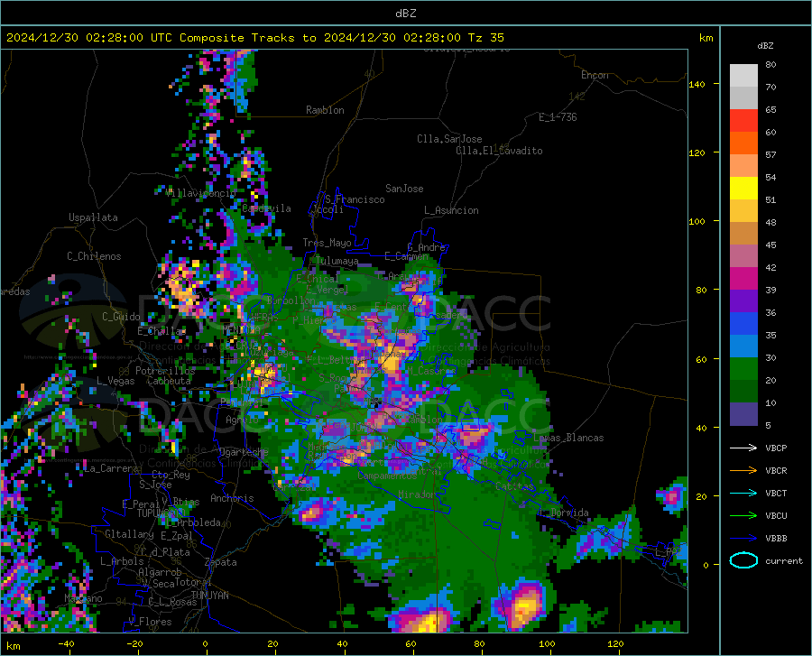This screenshot has width=812, height=656.
Task: Select the magenta 39 dBZ color swatch
Action: click(x=743, y=279)
